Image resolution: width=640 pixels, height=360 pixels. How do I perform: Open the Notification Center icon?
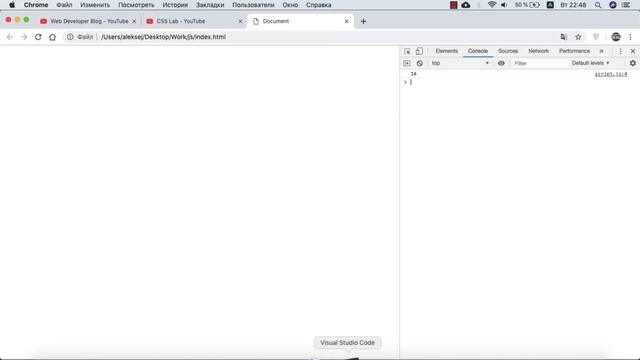(x=626, y=5)
